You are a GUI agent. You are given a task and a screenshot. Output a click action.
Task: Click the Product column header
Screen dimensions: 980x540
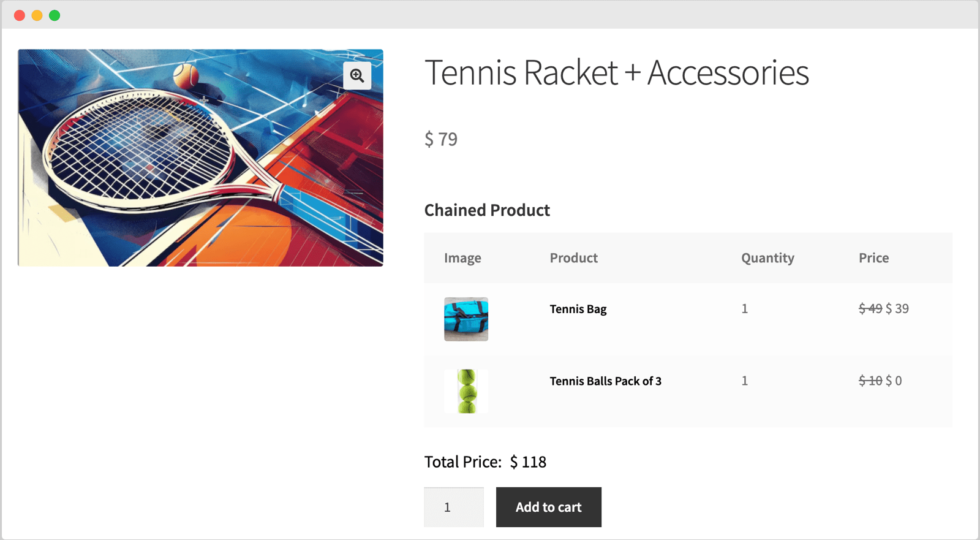(573, 258)
